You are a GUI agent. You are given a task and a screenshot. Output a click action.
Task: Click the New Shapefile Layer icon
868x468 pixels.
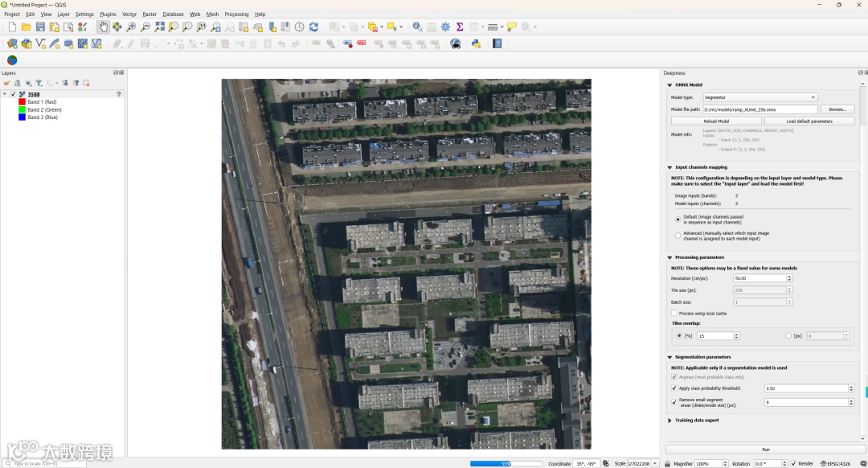pyautogui.click(x=40, y=43)
